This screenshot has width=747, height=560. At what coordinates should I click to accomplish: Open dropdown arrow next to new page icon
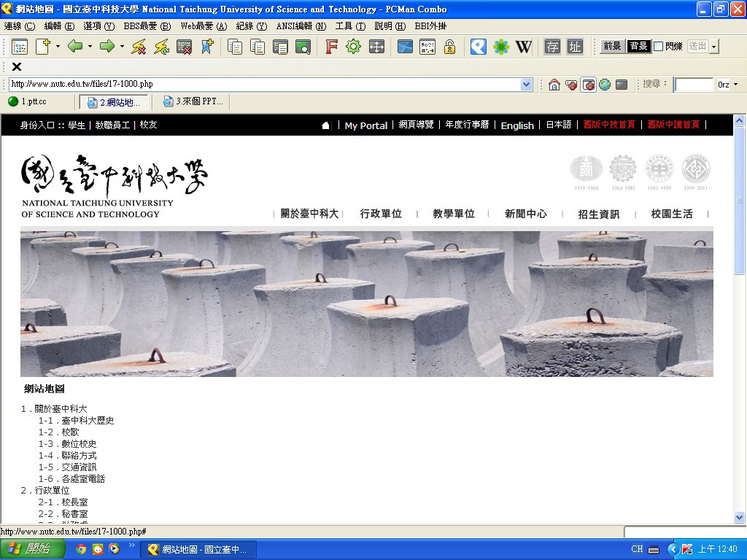point(58,47)
